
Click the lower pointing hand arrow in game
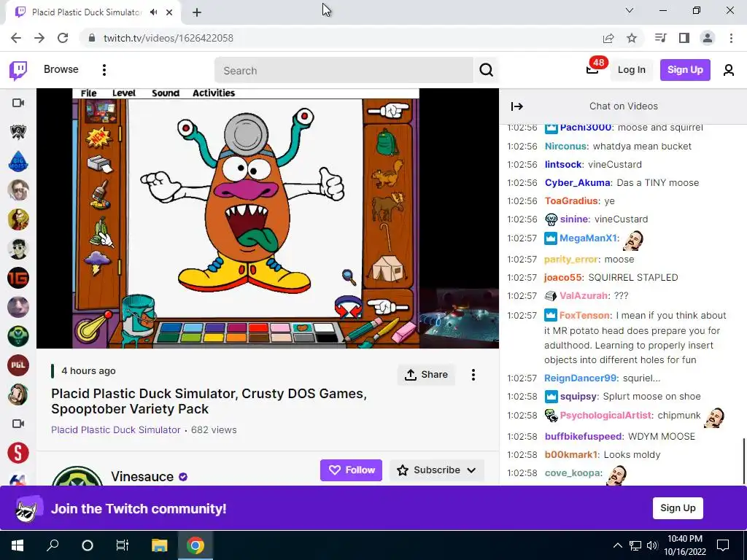tap(388, 306)
